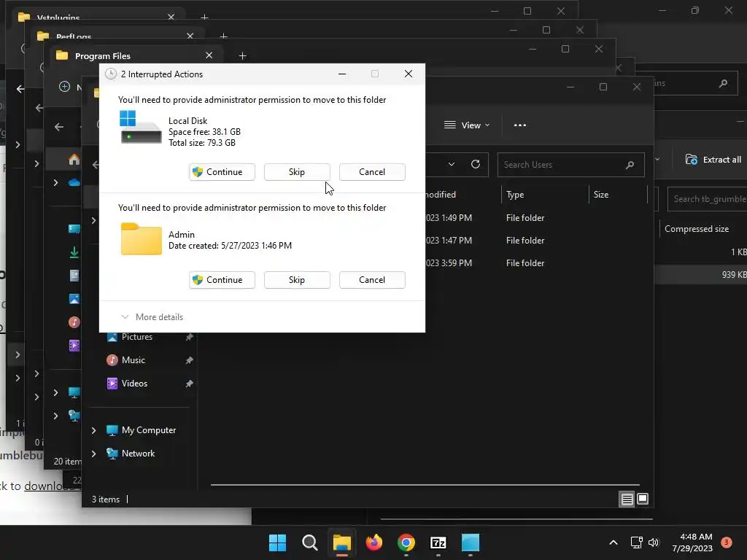Viewport: 747px width, 560px height.
Task: Expand the My Computer tree node
Action: 94,430
